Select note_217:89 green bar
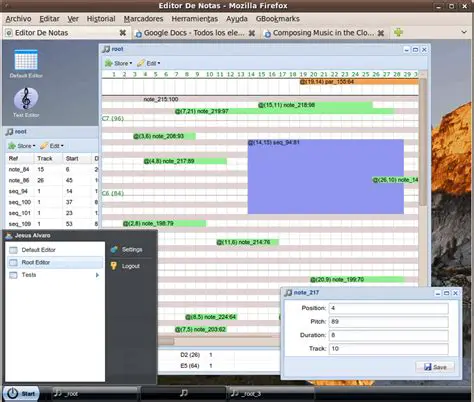Image resolution: width=474 pixels, height=402 pixels. [x=185, y=161]
